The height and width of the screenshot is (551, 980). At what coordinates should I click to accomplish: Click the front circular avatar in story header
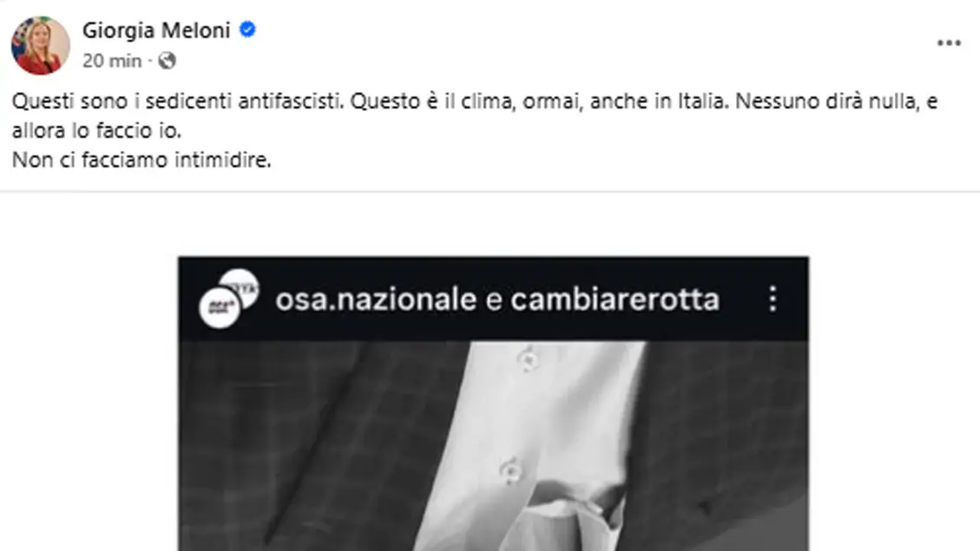pyautogui.click(x=219, y=307)
